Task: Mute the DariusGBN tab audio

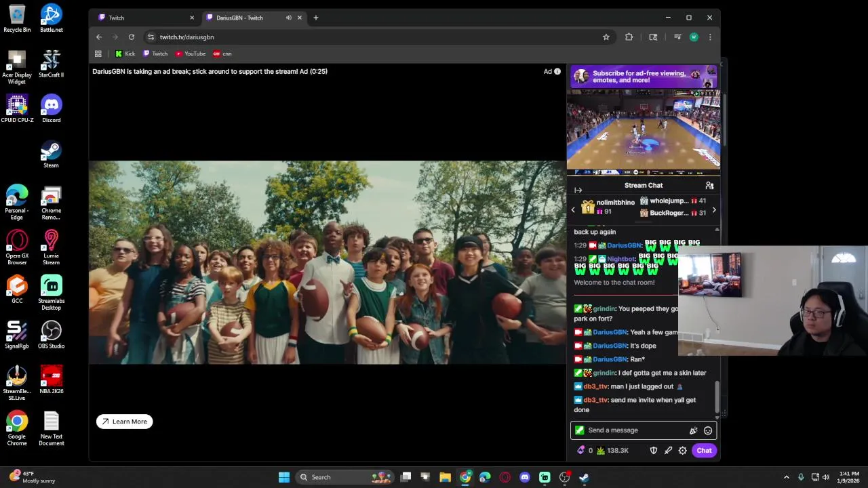Action: pyautogui.click(x=289, y=18)
